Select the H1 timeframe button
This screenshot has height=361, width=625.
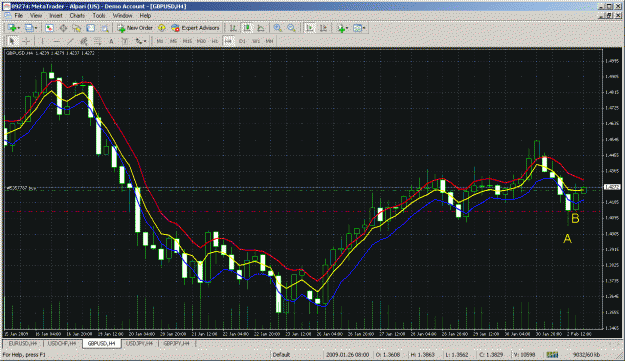tap(215, 41)
